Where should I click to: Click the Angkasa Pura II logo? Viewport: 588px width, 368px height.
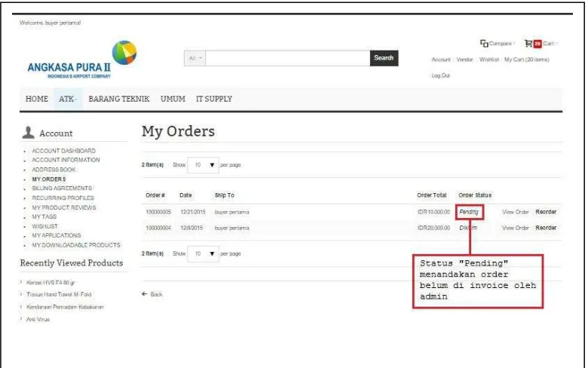click(81, 60)
